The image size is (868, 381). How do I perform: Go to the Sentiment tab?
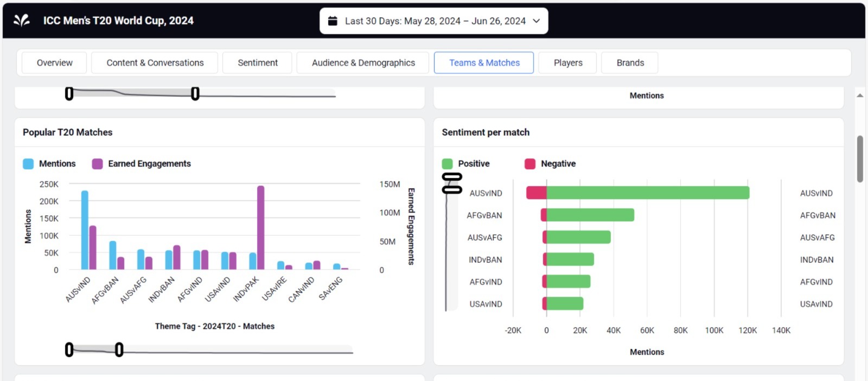coord(257,63)
